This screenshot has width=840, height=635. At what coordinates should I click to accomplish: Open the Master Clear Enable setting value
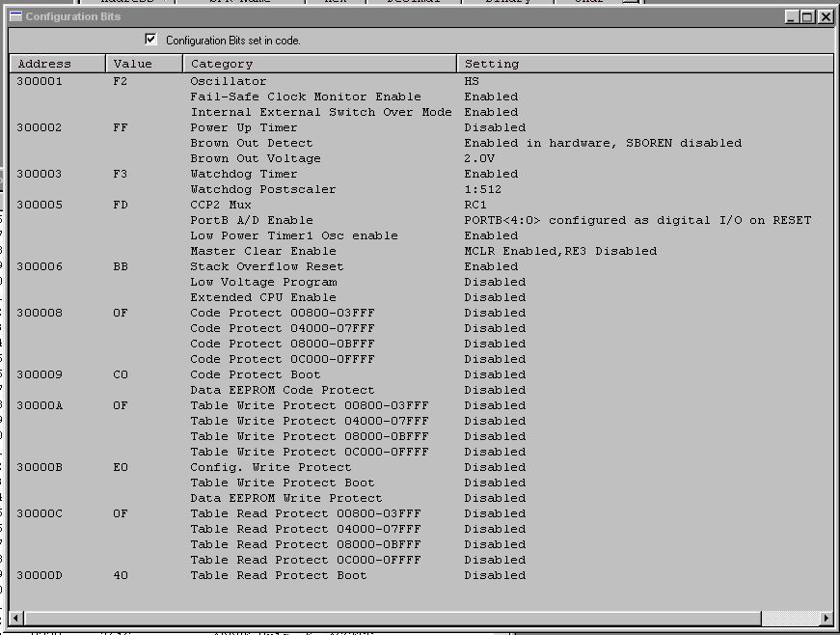[x=559, y=251]
